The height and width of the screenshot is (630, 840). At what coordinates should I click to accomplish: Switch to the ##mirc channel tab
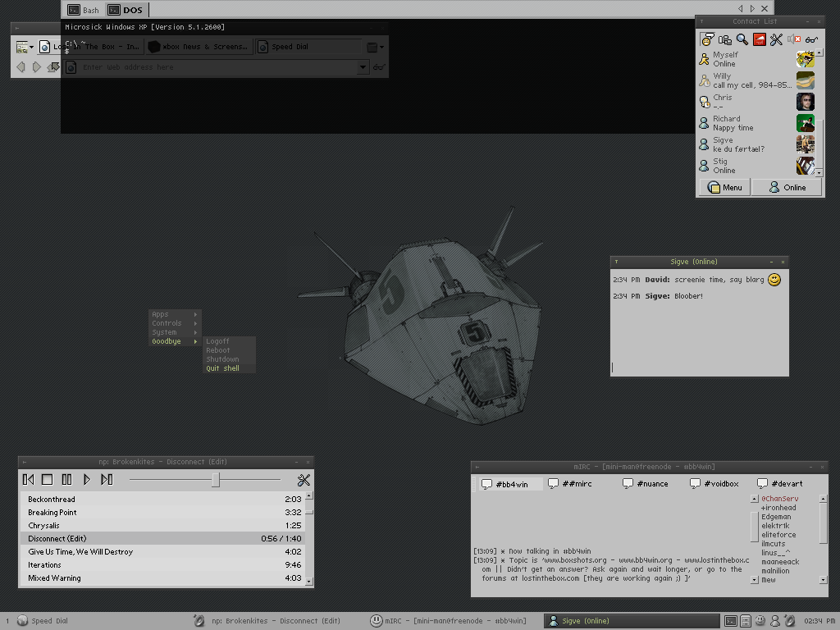pos(570,484)
